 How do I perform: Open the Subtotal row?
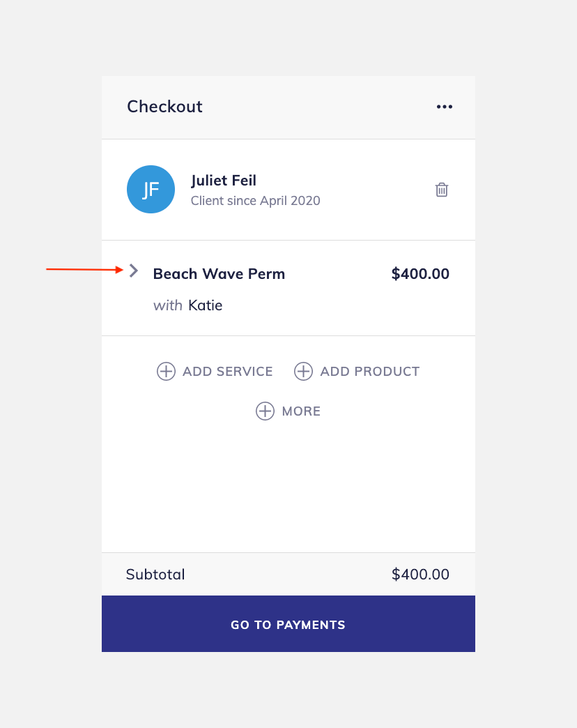[x=155, y=574]
